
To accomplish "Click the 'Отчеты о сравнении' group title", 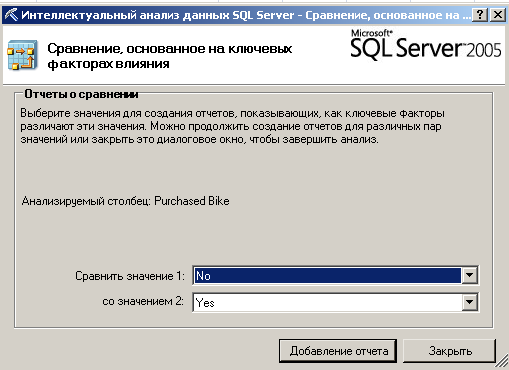I will click(81, 94).
